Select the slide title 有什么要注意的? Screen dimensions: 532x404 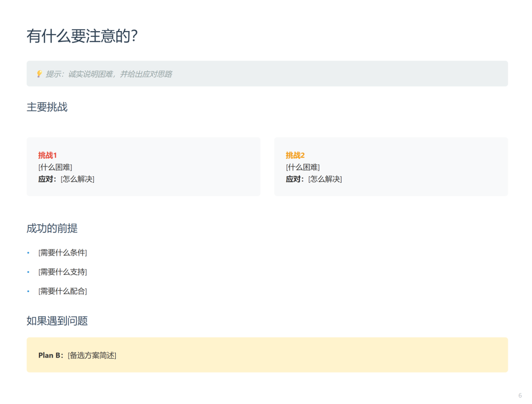[82, 36]
